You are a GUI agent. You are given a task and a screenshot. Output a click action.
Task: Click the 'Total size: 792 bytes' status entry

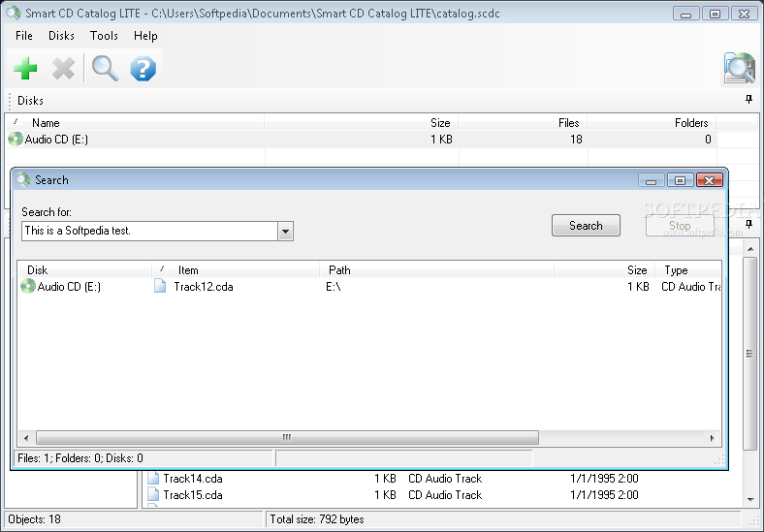click(317, 518)
